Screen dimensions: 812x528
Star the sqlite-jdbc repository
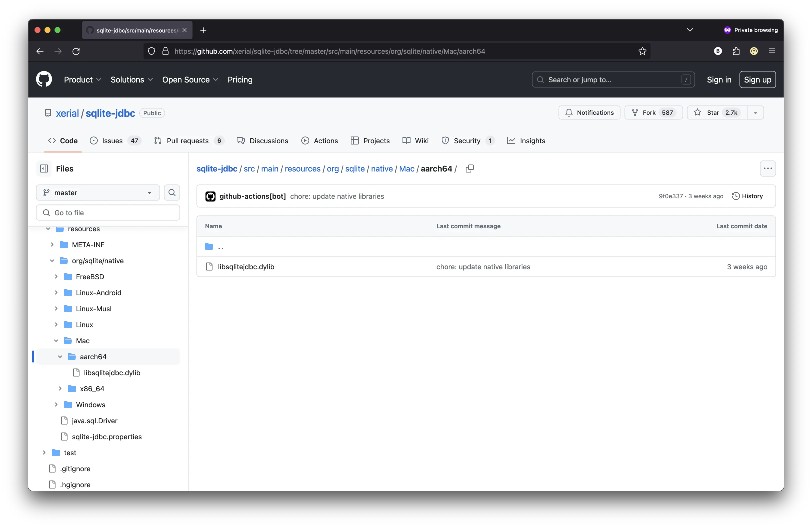[717, 112]
